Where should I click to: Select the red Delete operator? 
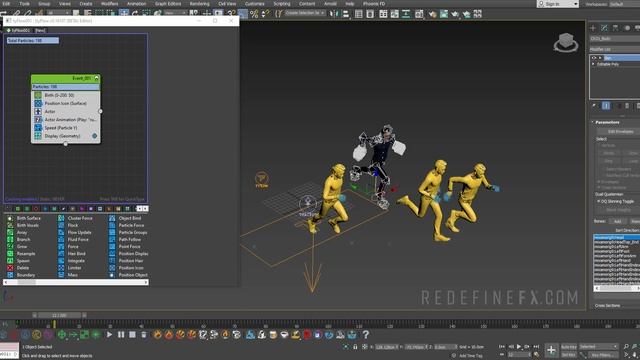coord(18,268)
